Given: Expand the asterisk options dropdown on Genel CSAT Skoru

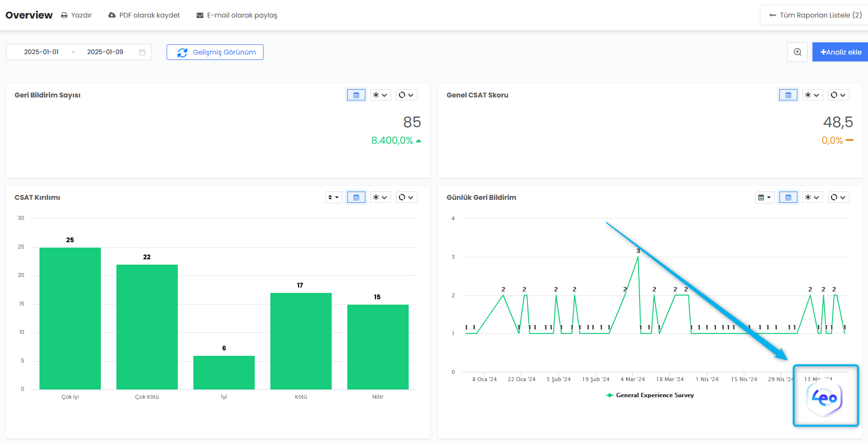Looking at the screenshot, I should (812, 95).
